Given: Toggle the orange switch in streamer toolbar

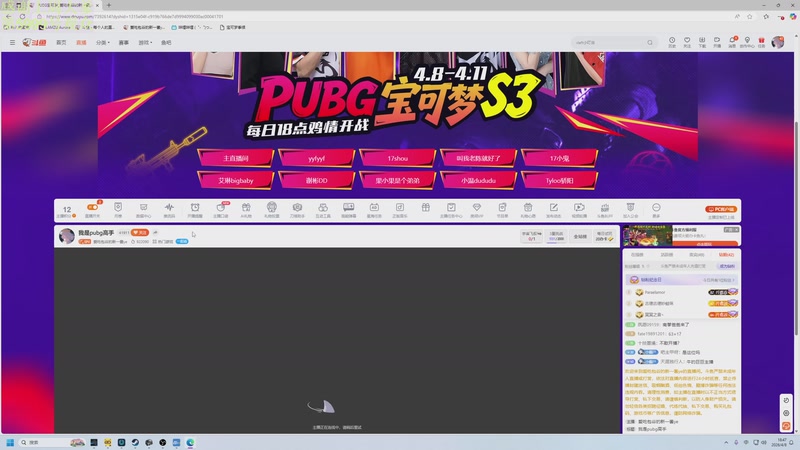Looking at the screenshot, I should coord(92,207).
